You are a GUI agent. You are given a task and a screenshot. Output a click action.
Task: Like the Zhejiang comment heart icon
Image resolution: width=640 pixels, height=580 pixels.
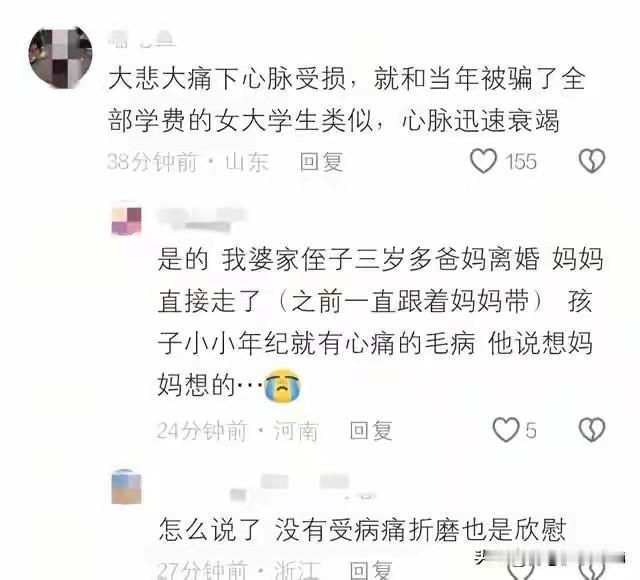[520, 569]
